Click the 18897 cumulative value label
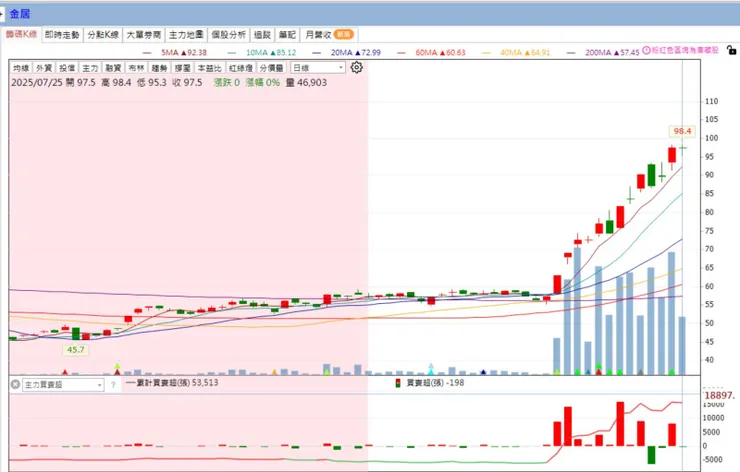This screenshot has height=472, width=740. (x=719, y=396)
